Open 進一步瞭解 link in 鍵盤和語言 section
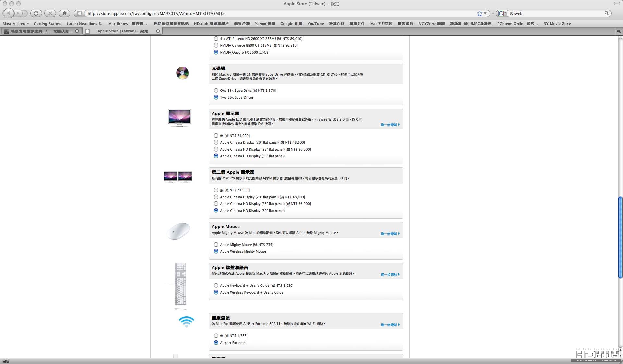 point(390,275)
